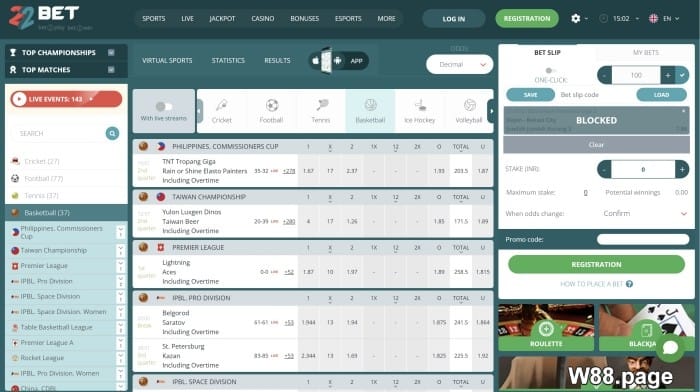This screenshot has width=700, height=392.
Task: Click the Promo code input field
Action: click(x=643, y=239)
